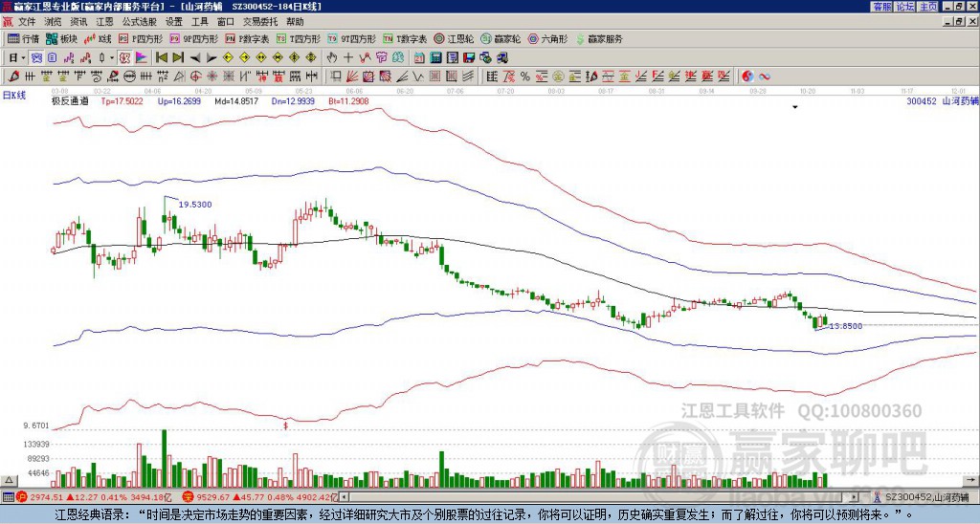The height and width of the screenshot is (524, 980).
Task: Expand the candlestick type dropdown arrow
Action: coord(112,58)
